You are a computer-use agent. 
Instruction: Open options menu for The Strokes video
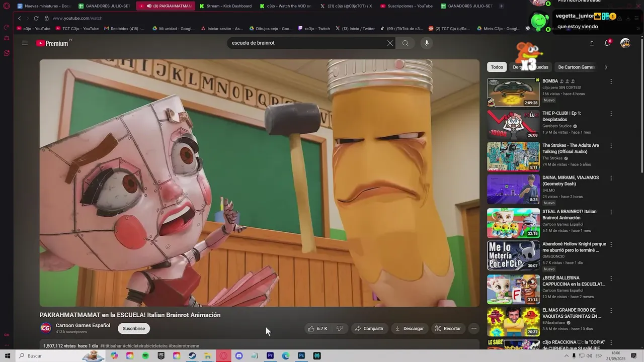point(611,146)
